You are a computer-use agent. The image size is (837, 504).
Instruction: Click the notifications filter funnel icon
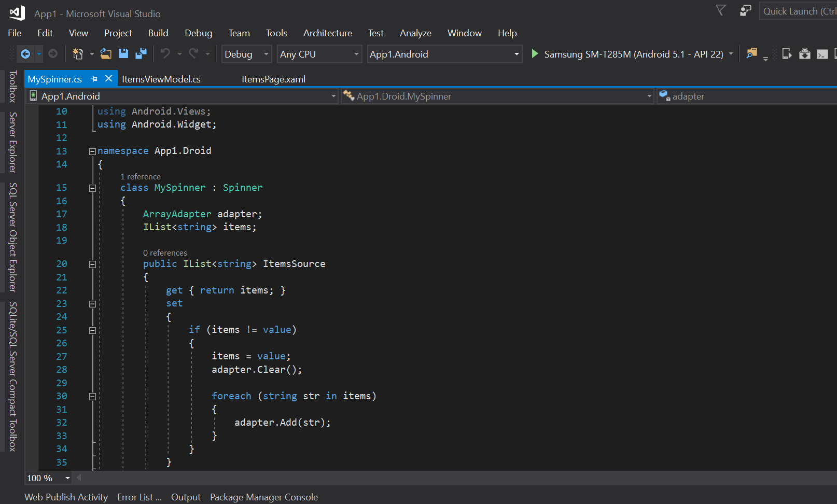pos(721,10)
